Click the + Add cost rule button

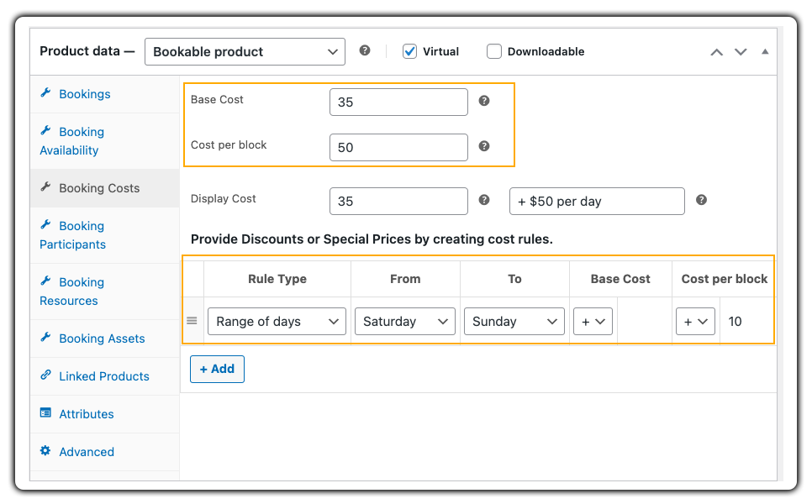217,369
